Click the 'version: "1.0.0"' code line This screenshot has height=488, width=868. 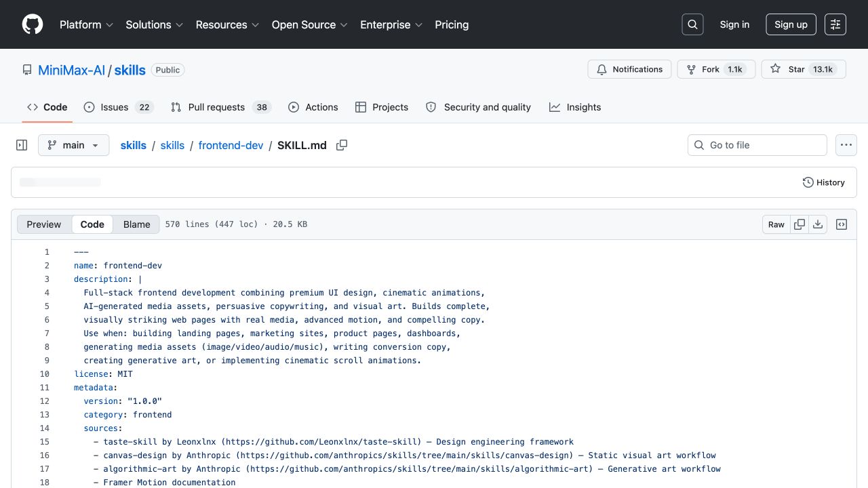click(123, 401)
